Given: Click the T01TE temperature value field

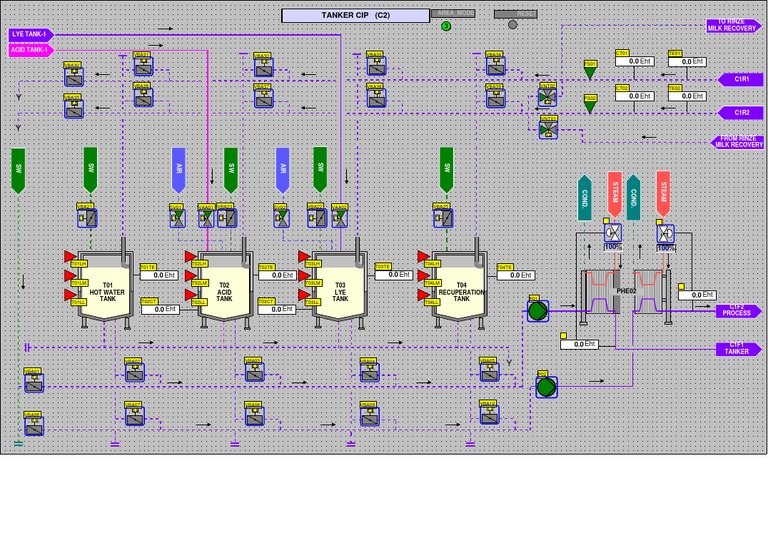Looking at the screenshot, I should (159, 275).
